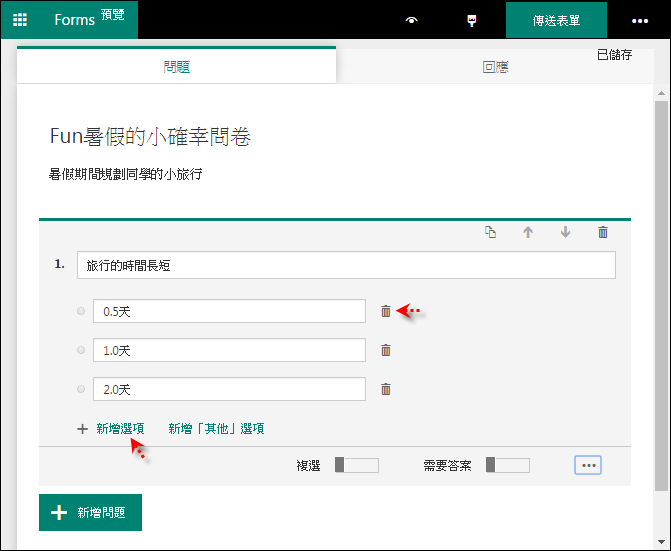Delete question 1 with the top trash icon
Viewport: 671px width, 551px height.
pyautogui.click(x=603, y=232)
